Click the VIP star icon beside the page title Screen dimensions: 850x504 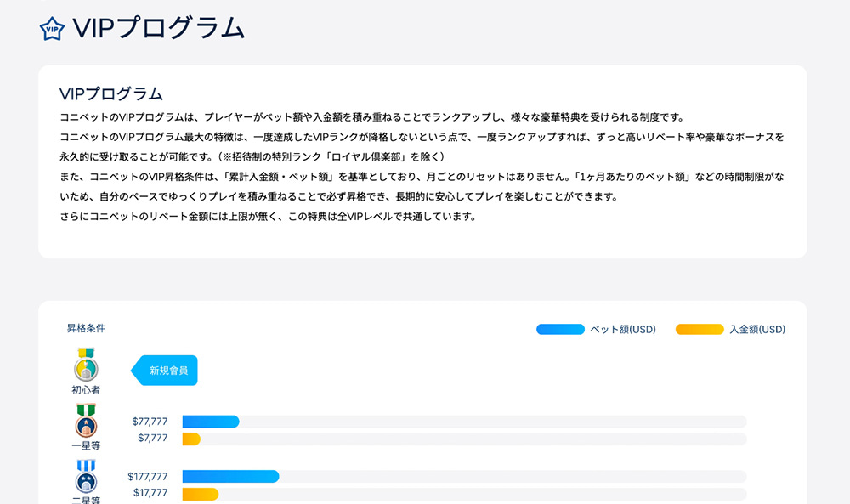pyautogui.click(x=52, y=29)
